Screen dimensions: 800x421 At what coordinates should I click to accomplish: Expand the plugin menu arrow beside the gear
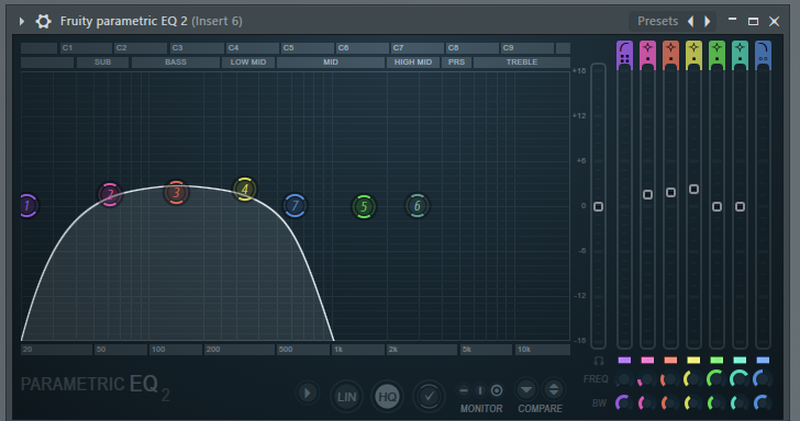tap(21, 21)
